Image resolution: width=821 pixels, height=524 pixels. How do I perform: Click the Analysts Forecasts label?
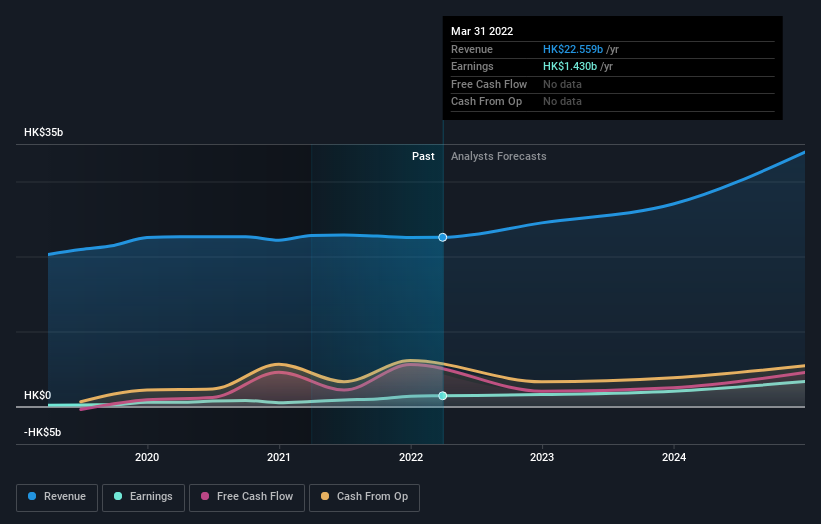click(498, 157)
